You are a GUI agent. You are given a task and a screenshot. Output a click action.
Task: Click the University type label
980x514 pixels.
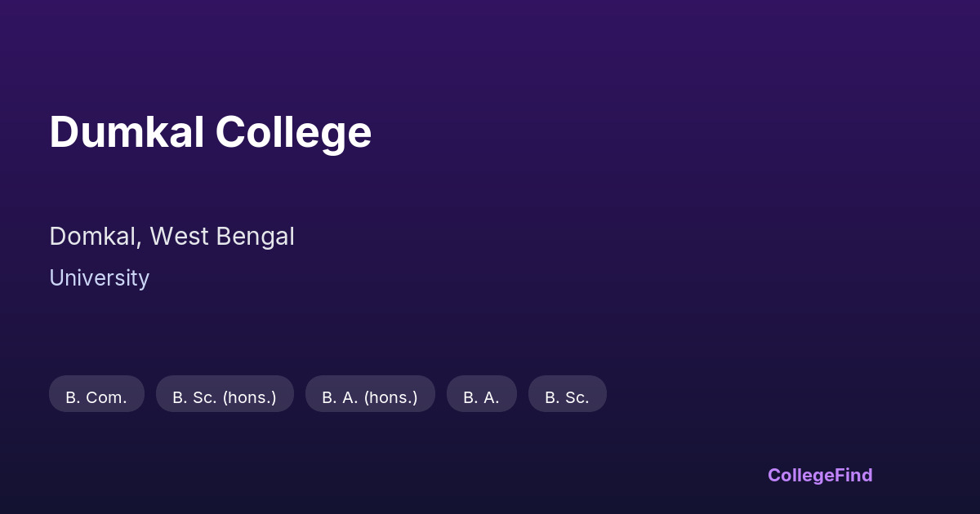click(x=99, y=278)
